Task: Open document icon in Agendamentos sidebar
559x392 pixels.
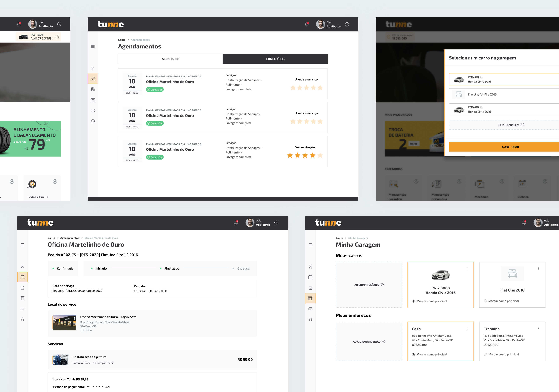Action: (93, 89)
